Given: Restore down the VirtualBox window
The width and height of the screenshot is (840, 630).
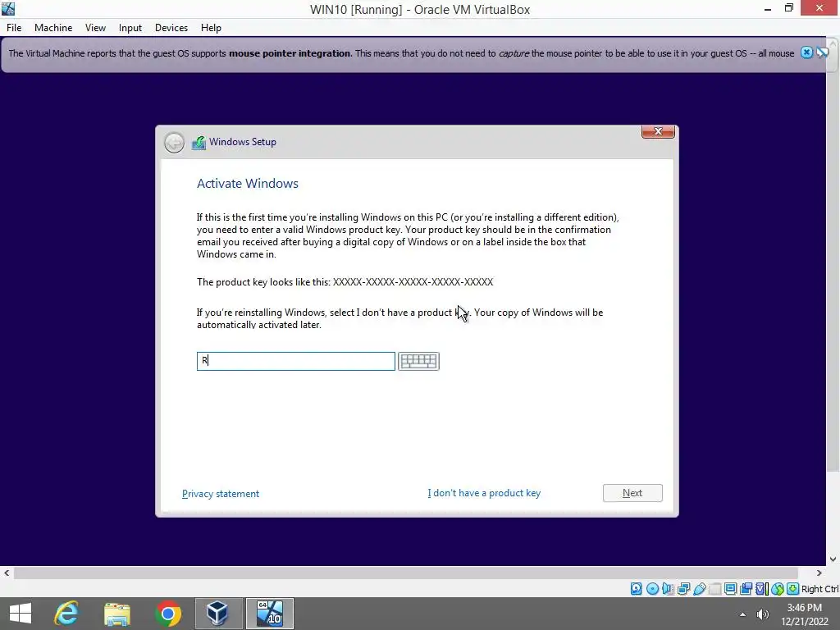Looking at the screenshot, I should click(x=789, y=8).
